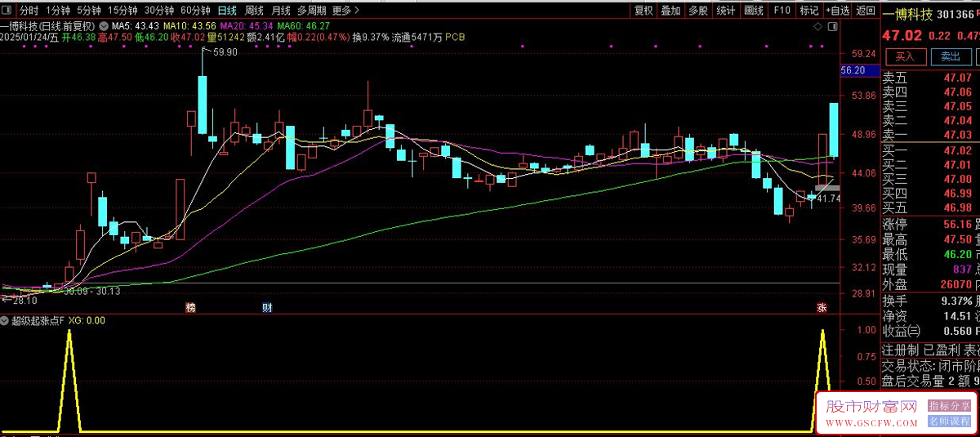This screenshot has height=437, width=980.
Task: Click the diamond icon above the chart
Action: (817, 27)
